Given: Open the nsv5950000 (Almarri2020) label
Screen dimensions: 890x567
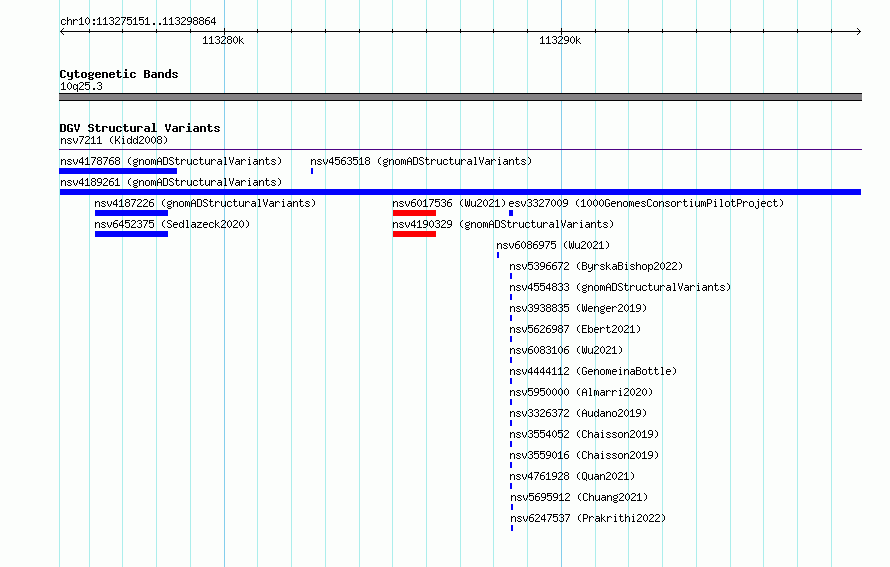Looking at the screenshot, I should tap(581, 392).
